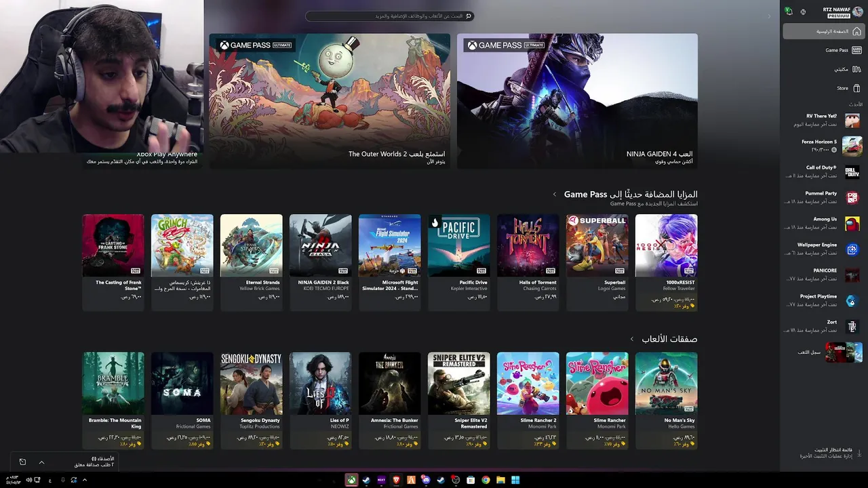Click the microphone icon in system tray
Screen dimensions: 868x488
pos(62,480)
